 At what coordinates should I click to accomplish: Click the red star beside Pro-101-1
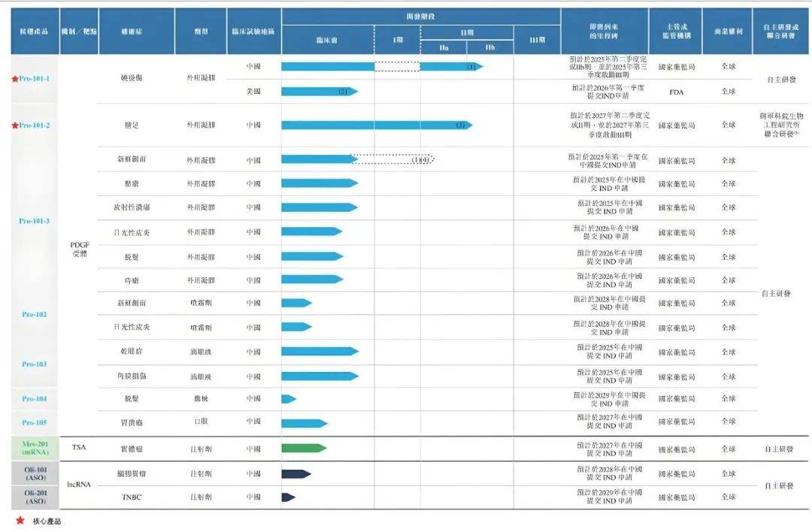(15, 79)
